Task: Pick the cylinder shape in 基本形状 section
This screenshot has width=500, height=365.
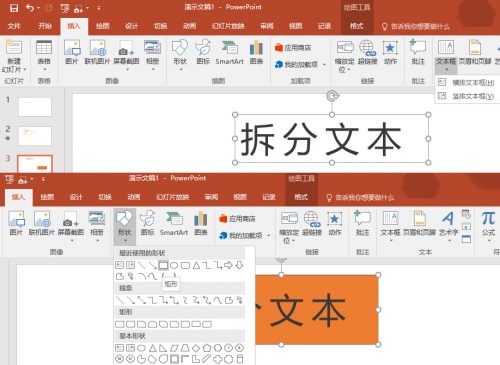Action: pos(239,359)
